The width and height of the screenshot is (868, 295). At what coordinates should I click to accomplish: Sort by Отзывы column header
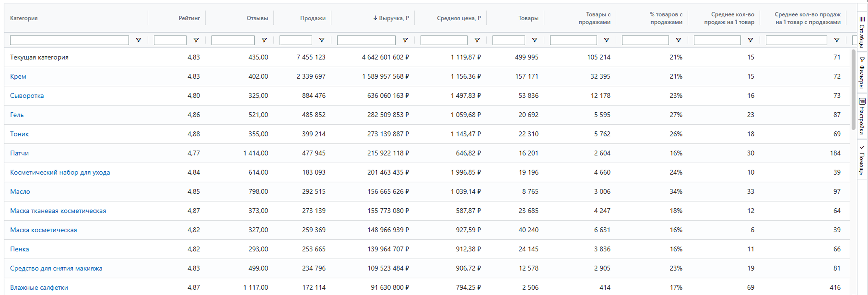(257, 18)
